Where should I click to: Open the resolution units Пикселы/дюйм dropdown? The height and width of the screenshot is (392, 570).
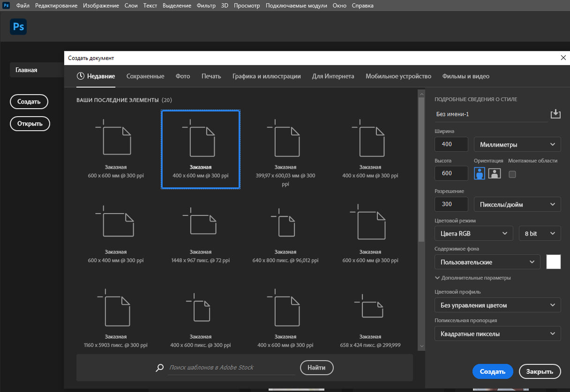click(517, 204)
